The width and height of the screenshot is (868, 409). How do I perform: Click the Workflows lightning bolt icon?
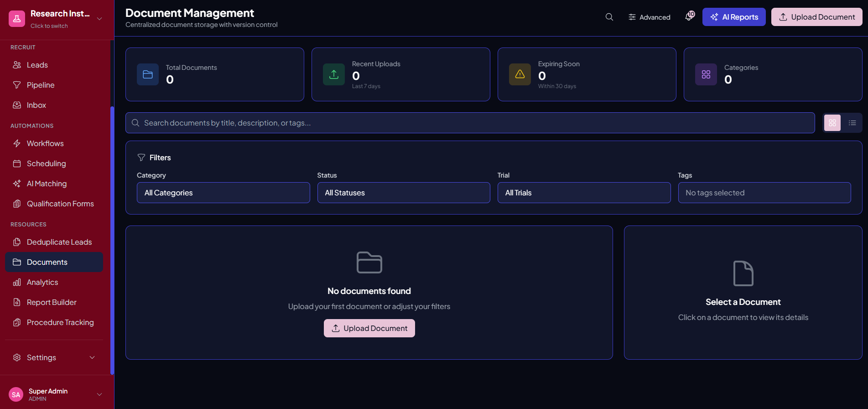[17, 143]
